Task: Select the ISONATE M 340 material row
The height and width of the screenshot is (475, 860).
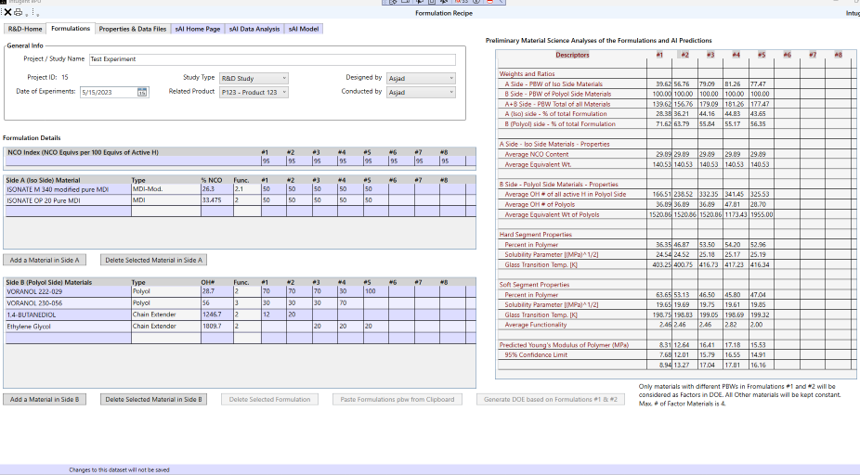Action: coord(66,189)
